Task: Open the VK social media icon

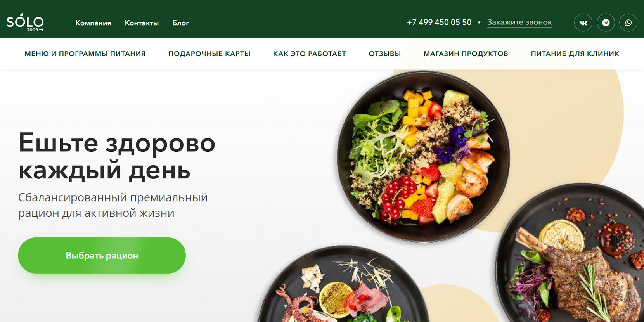Action: click(583, 23)
